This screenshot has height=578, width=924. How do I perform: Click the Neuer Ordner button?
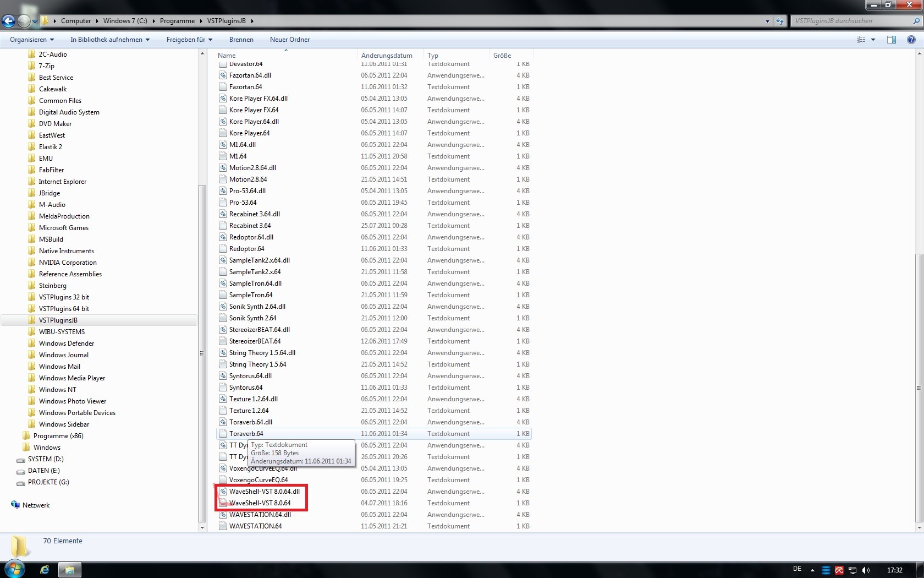290,40
